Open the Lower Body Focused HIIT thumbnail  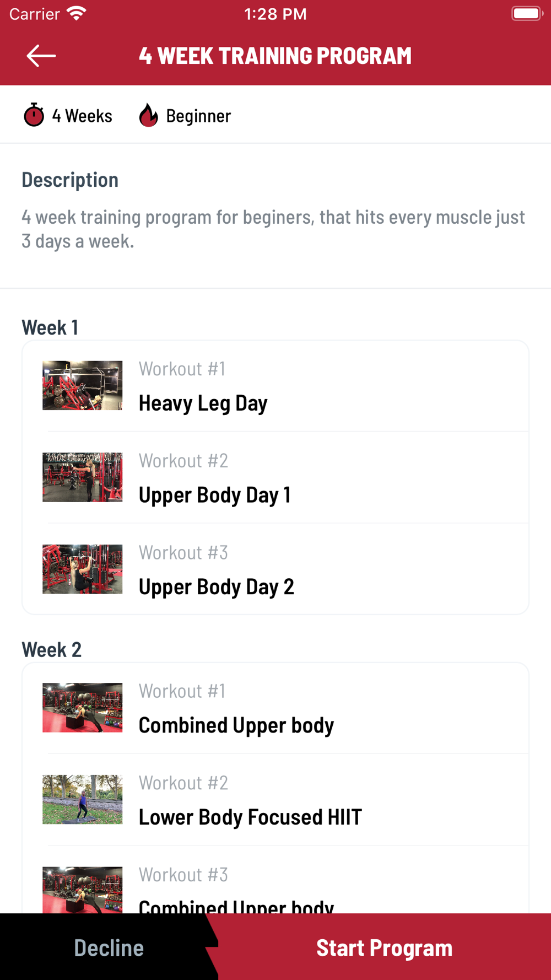pyautogui.click(x=83, y=799)
